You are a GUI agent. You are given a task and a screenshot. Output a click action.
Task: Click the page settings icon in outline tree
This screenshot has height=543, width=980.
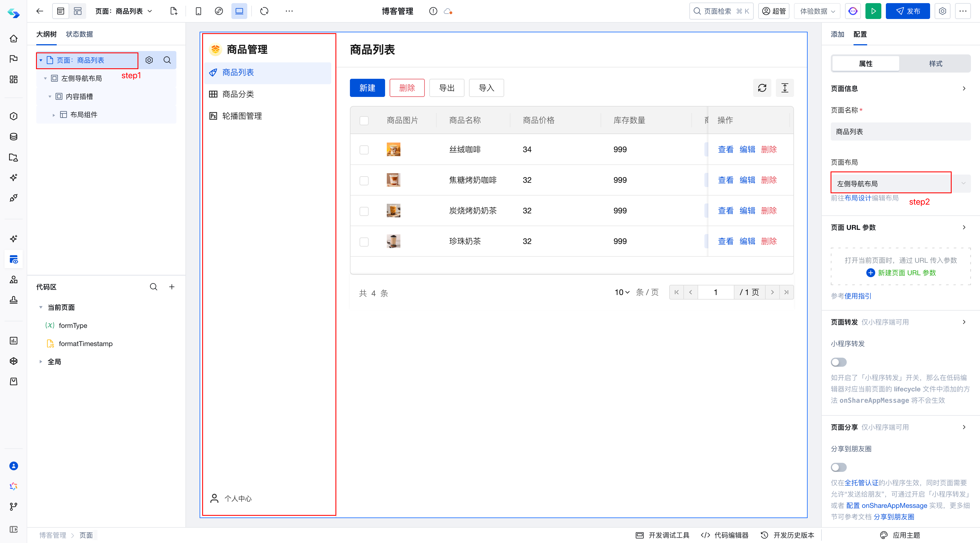[149, 60]
